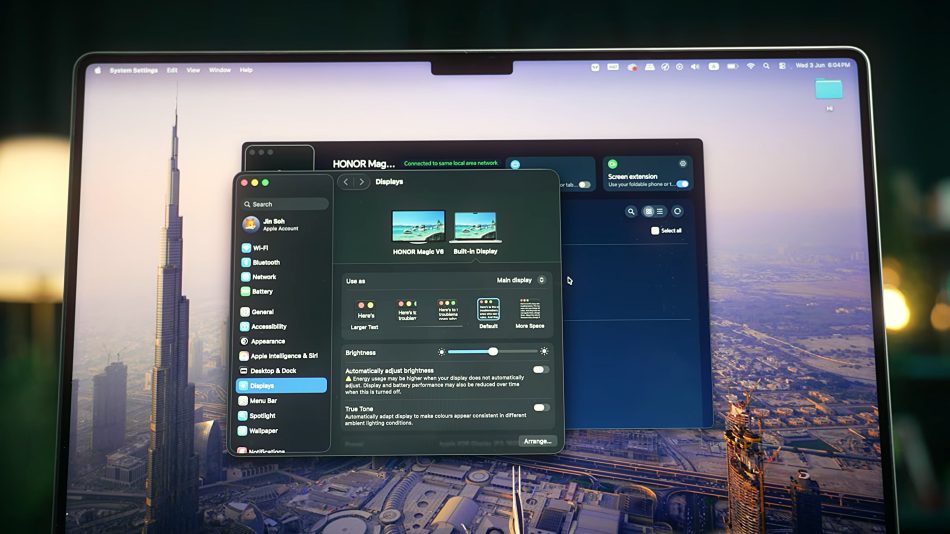
Task: Open the Apple menu
Action: [x=98, y=70]
